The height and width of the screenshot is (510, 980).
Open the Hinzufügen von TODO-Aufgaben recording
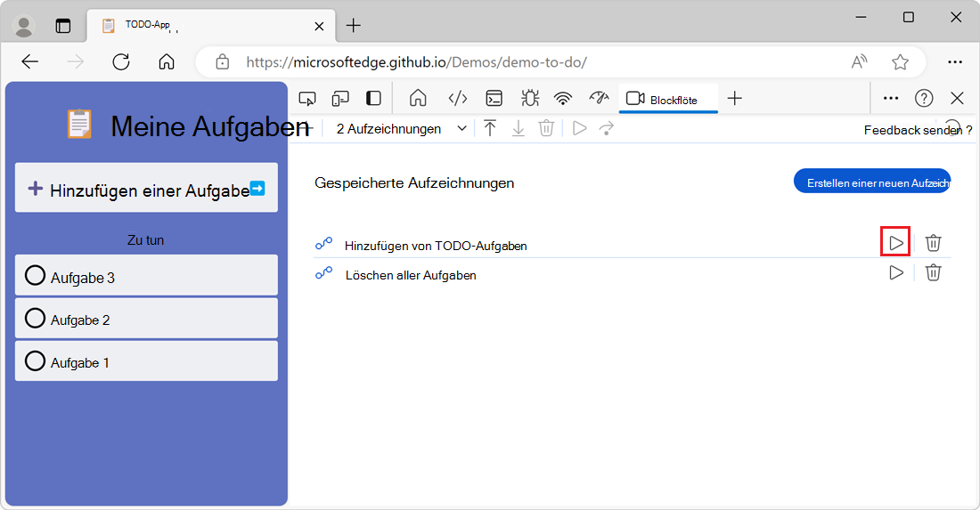click(436, 246)
